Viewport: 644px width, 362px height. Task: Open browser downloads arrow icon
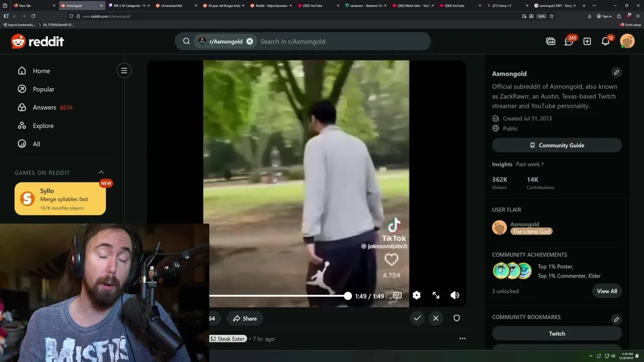(x=590, y=16)
